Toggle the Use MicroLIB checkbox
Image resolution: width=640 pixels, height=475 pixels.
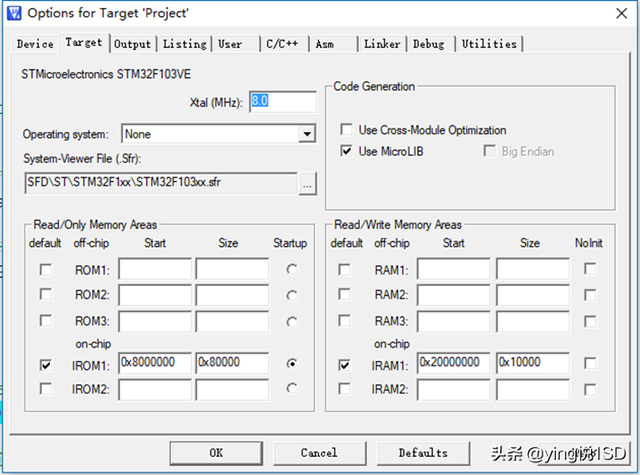(346, 151)
